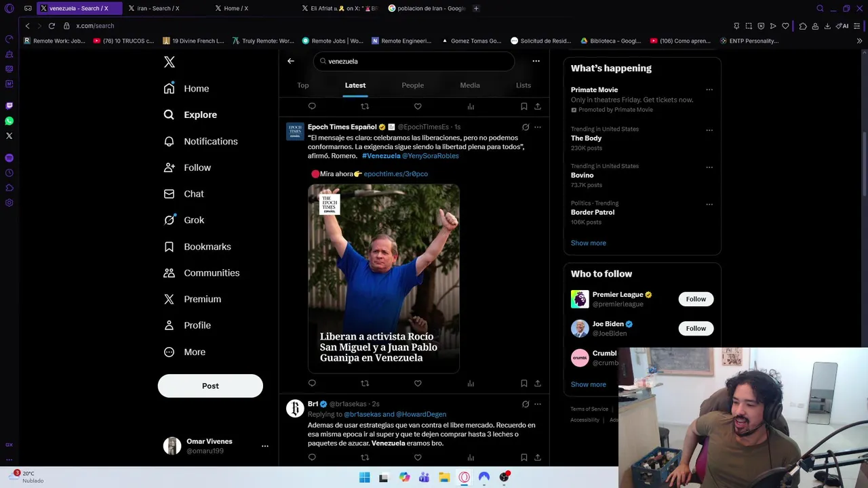Image resolution: width=868 pixels, height=488 pixels.
Task: Bookmark the topmost partially visible post
Action: (524, 106)
